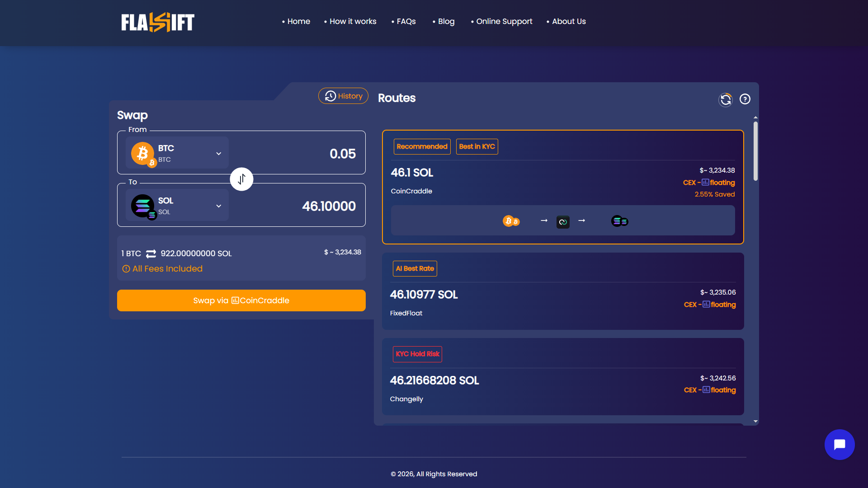Viewport: 868px width, 488px height.
Task: Open the live chat bubble
Action: pyautogui.click(x=840, y=445)
